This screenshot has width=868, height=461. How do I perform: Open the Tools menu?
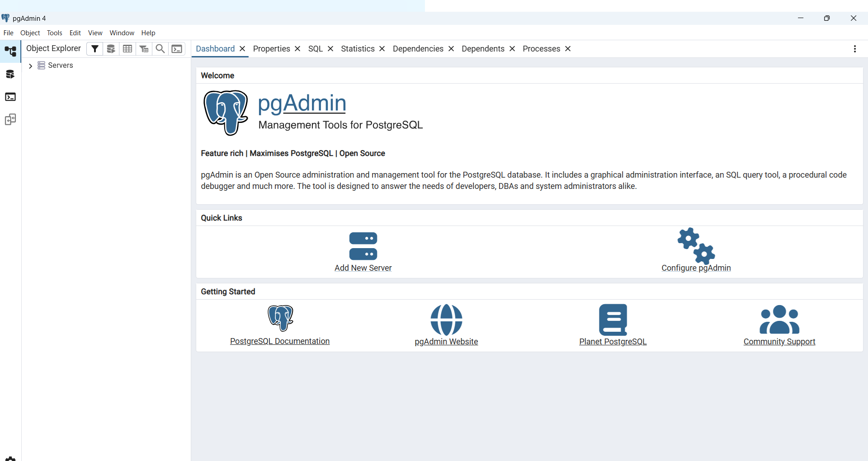[54, 33]
